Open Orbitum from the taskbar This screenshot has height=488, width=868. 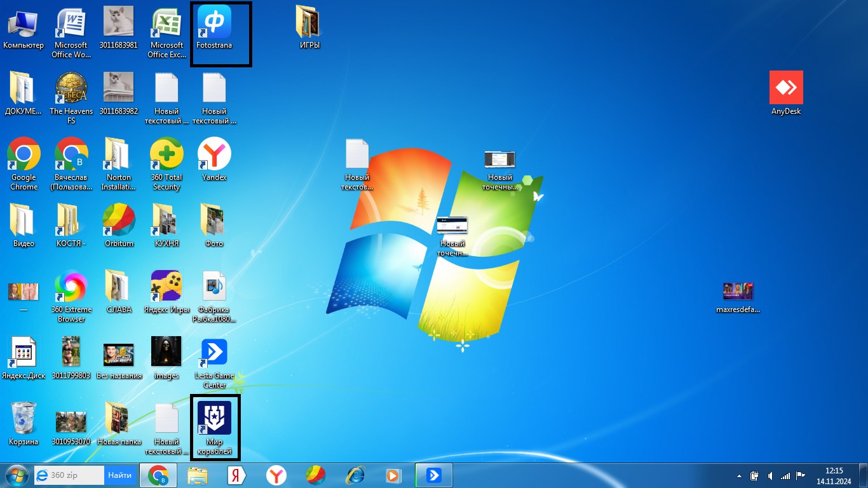pos(316,475)
